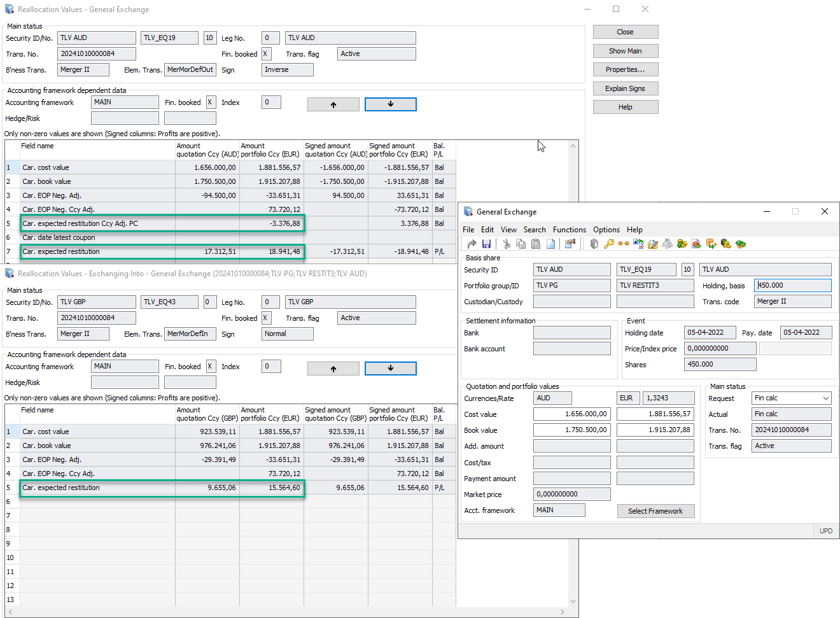Click the Holding date field 05-04-2022
Screen dimensions: 840x618
710,332
